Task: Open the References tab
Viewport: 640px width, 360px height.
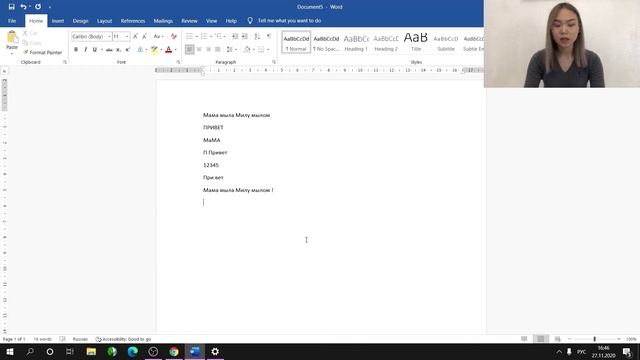Action: pyautogui.click(x=133, y=21)
